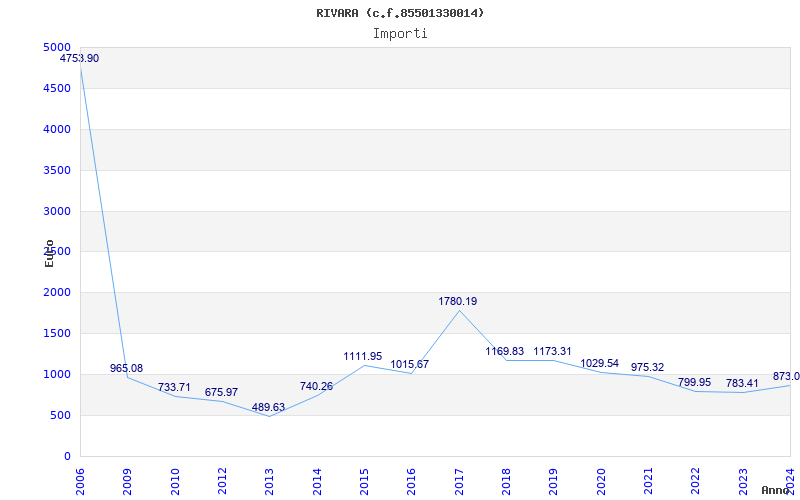Click the x-axis year 2012
The width and height of the screenshot is (800, 500).
[222, 481]
